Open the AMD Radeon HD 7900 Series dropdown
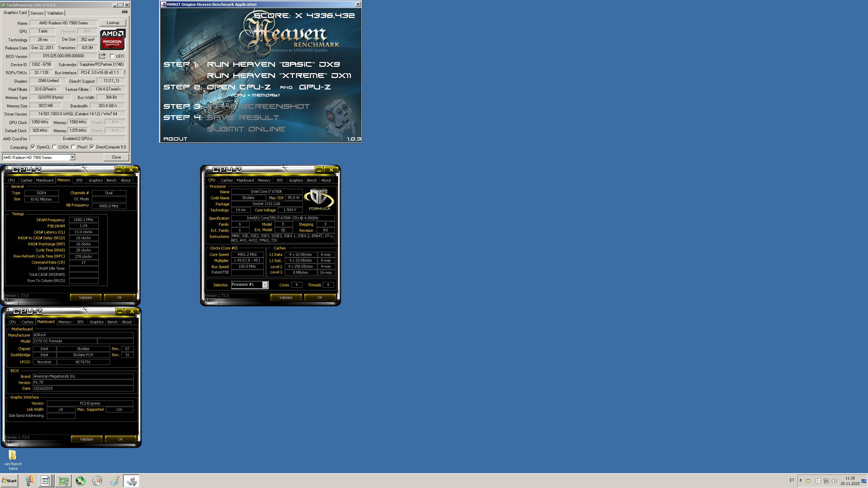 click(72, 157)
